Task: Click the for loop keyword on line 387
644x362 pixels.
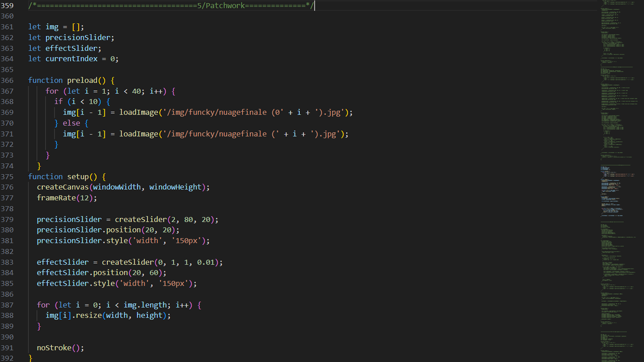Action: pos(43,305)
